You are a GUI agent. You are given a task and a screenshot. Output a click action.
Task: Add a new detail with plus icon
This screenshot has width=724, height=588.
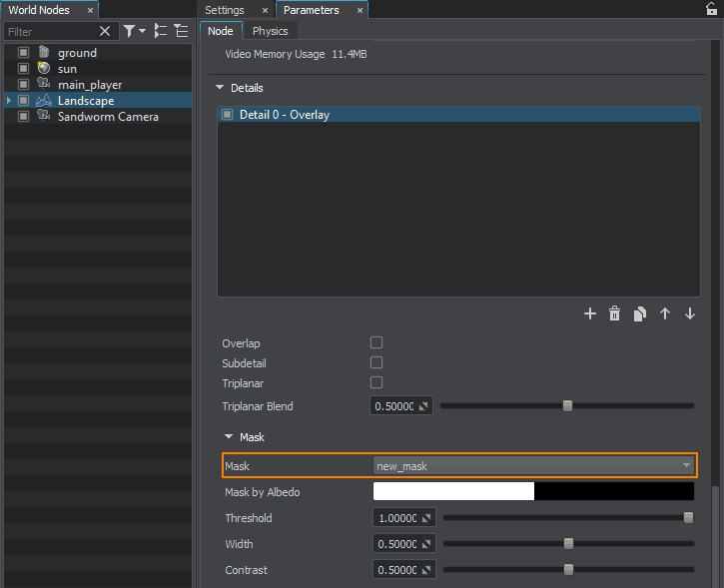pos(589,313)
